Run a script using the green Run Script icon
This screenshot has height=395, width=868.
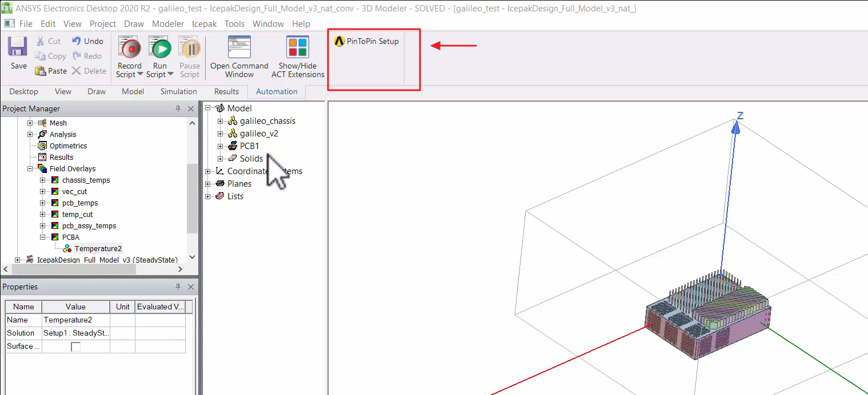click(x=159, y=49)
